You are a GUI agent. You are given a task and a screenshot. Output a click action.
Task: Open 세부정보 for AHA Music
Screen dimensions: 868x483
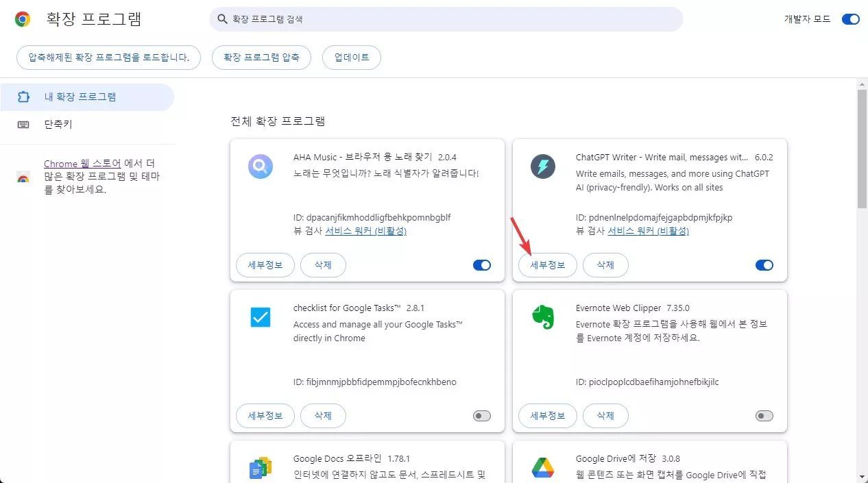click(265, 265)
